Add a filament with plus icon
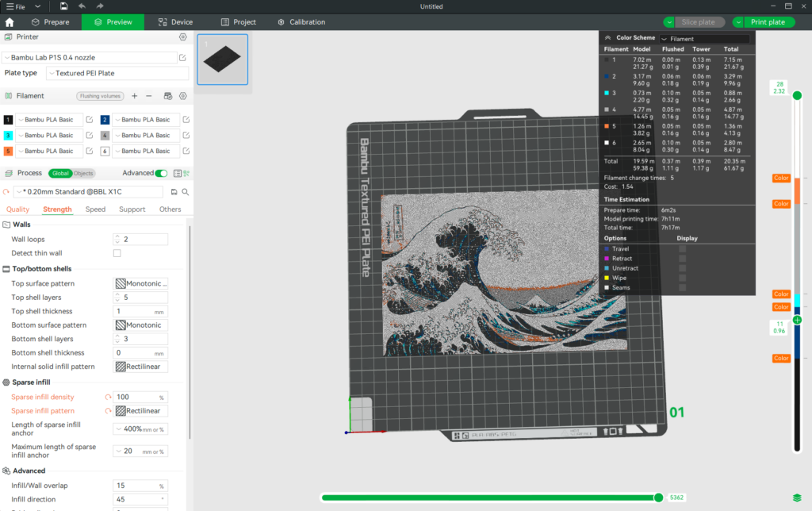The height and width of the screenshot is (511, 812). [x=135, y=96]
